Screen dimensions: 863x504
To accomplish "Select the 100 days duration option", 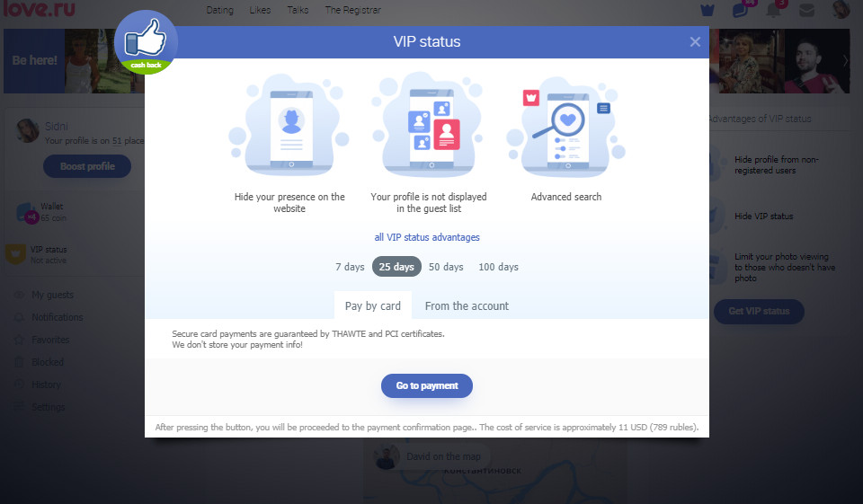I will (x=499, y=267).
